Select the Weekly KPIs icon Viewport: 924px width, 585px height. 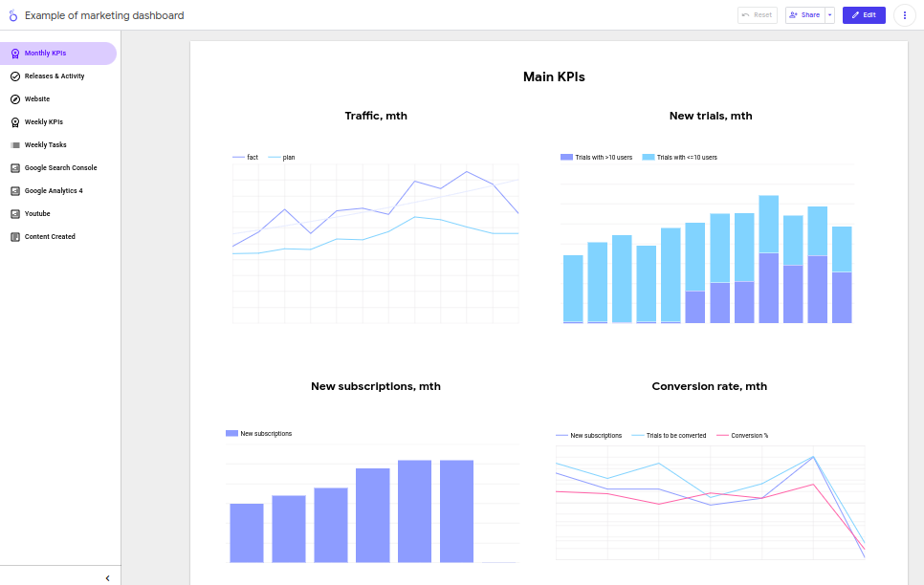14,121
